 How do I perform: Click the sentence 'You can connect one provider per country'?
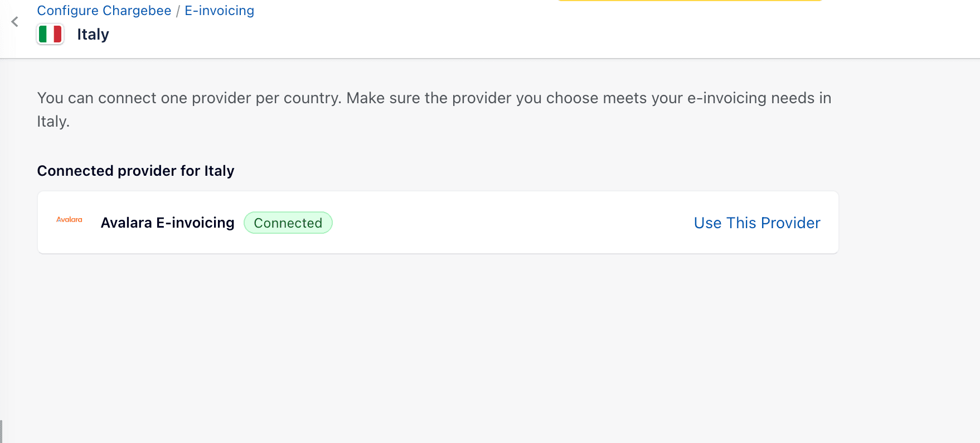tap(188, 98)
